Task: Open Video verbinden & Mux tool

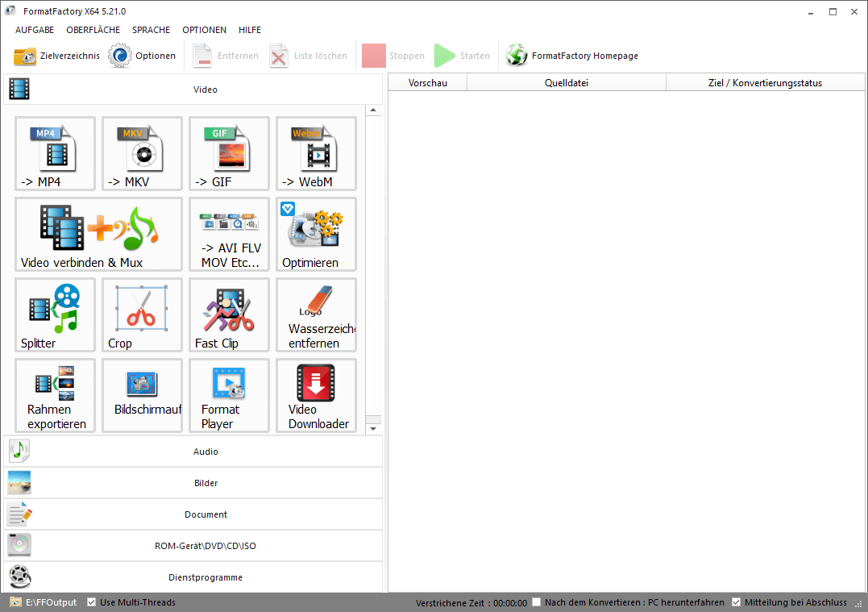Action: [x=98, y=235]
